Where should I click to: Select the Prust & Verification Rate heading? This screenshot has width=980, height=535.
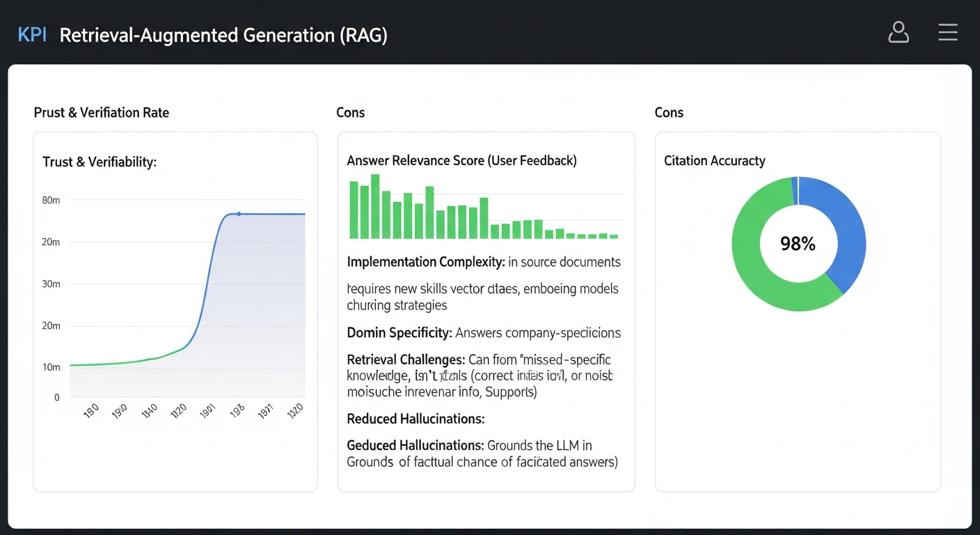[102, 113]
